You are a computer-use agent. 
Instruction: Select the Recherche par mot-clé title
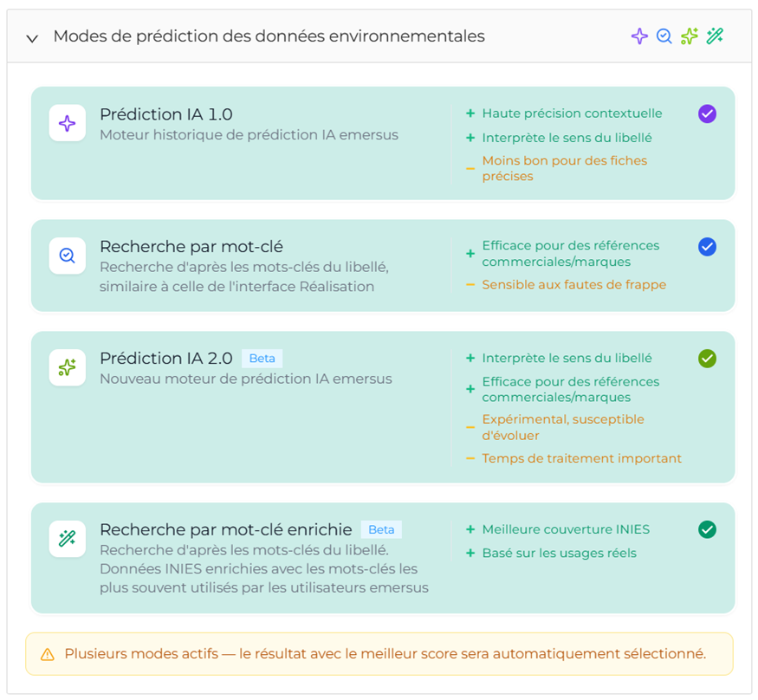191,246
